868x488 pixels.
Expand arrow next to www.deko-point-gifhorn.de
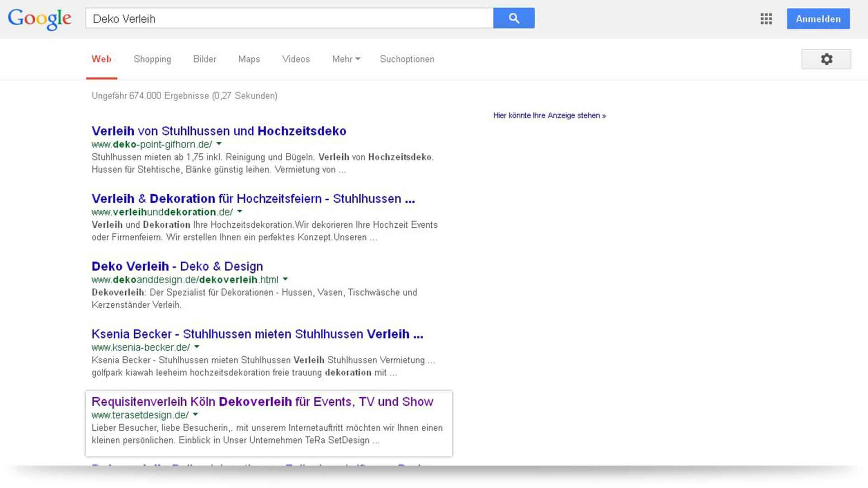219,144
